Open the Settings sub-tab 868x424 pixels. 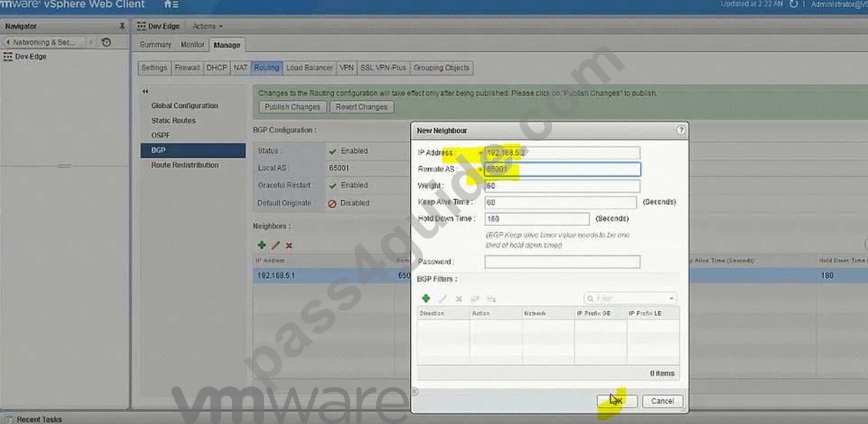click(x=154, y=68)
